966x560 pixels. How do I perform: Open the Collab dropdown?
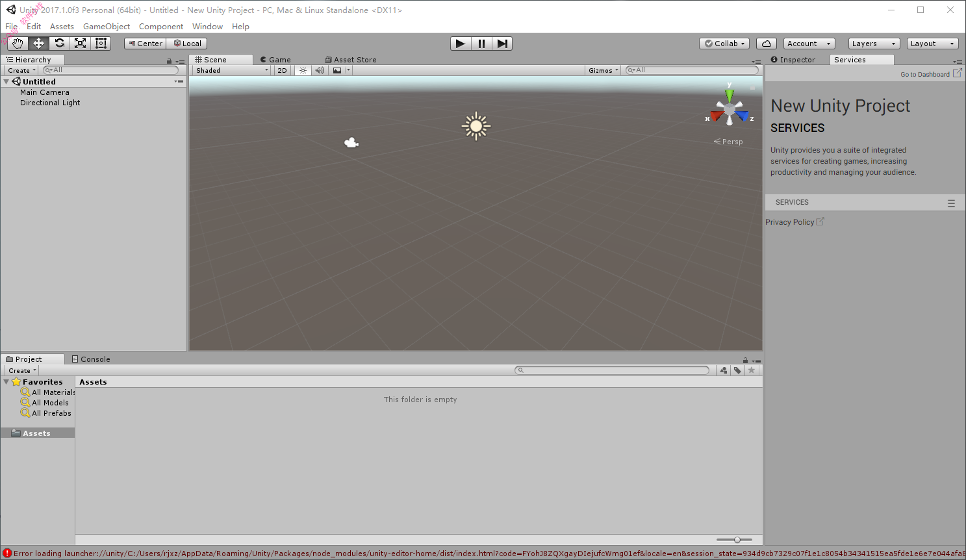725,44
